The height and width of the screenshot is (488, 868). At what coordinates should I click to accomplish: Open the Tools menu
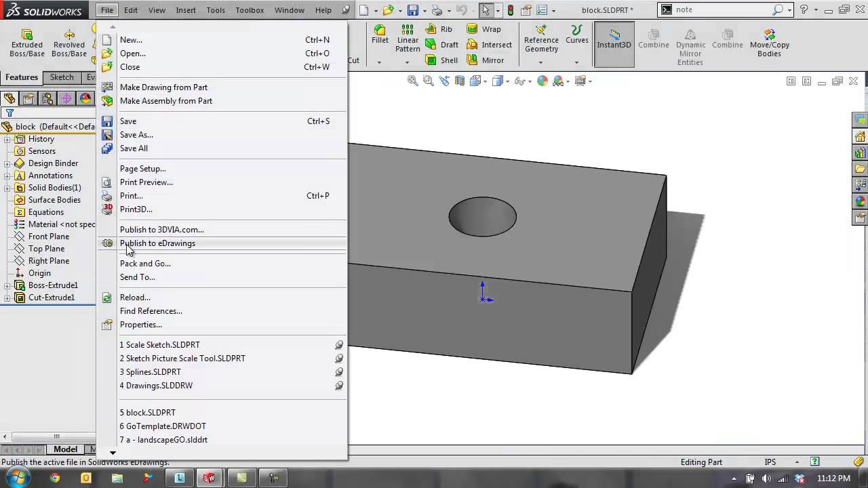(216, 10)
